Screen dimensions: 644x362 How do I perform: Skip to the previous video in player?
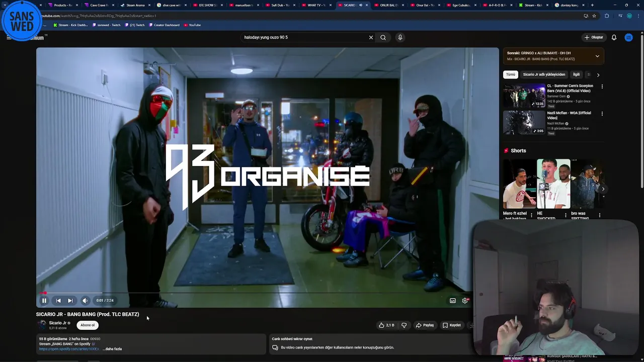click(58, 301)
